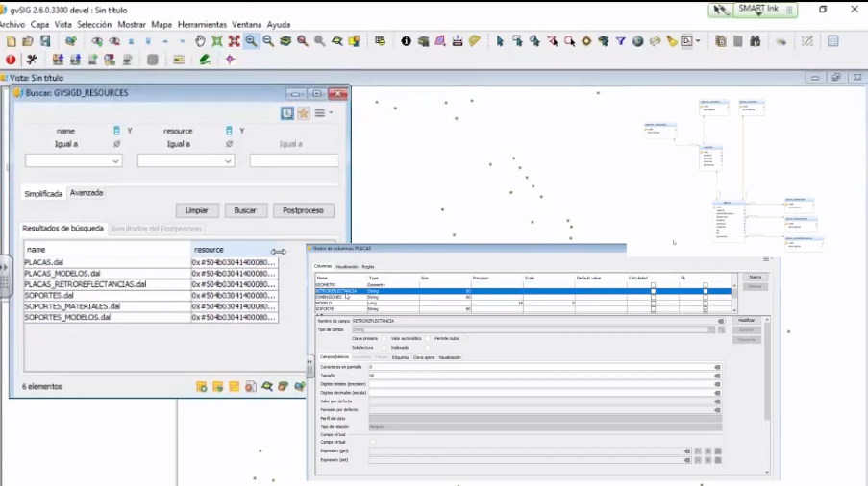Select the Pan hand tool
868x486 pixels.
tap(200, 41)
